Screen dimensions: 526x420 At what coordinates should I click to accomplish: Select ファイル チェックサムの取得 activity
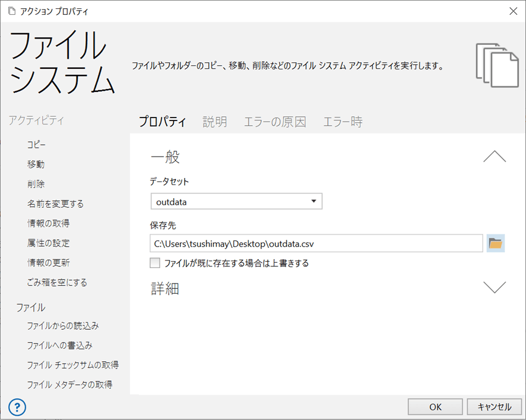click(73, 365)
